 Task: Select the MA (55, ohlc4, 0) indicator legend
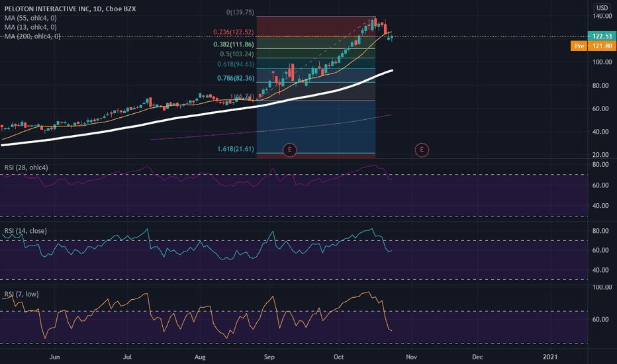coord(30,18)
